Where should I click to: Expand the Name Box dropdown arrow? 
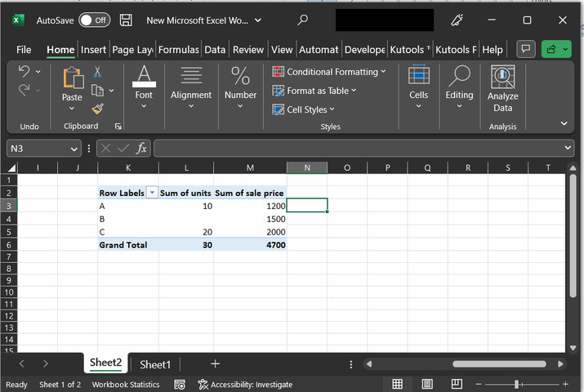pyautogui.click(x=74, y=148)
